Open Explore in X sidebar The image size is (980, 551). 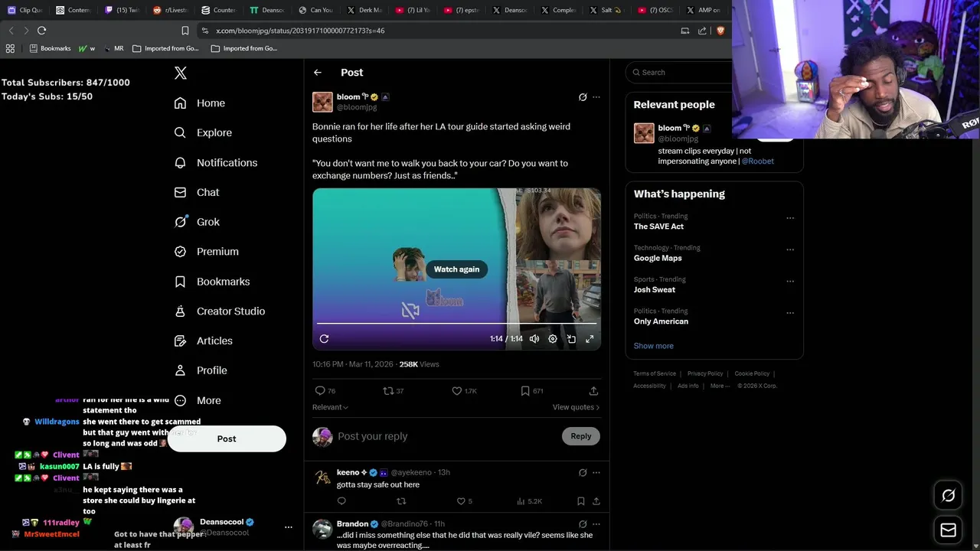[x=203, y=132]
